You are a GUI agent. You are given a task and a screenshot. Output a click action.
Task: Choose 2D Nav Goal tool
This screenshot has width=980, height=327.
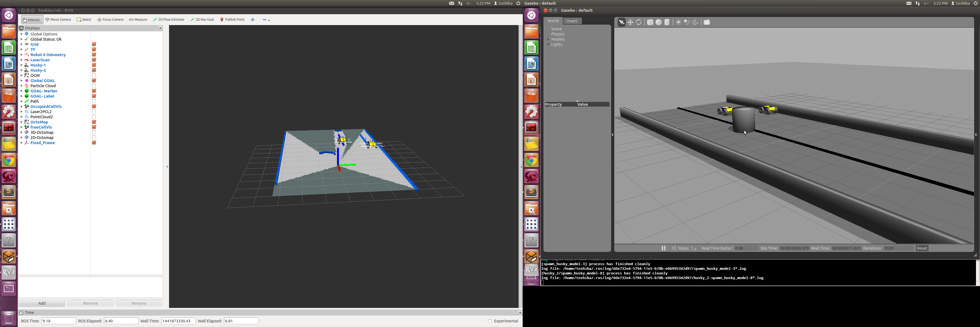coord(202,19)
